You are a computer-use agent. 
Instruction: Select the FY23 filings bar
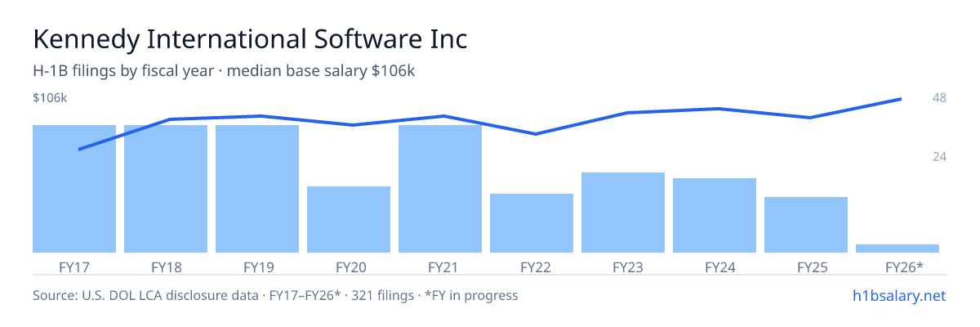[x=623, y=213]
